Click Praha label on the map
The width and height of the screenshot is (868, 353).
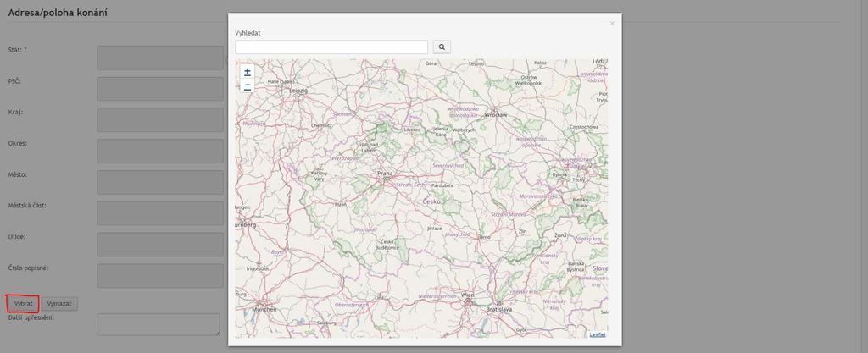pyautogui.click(x=384, y=173)
